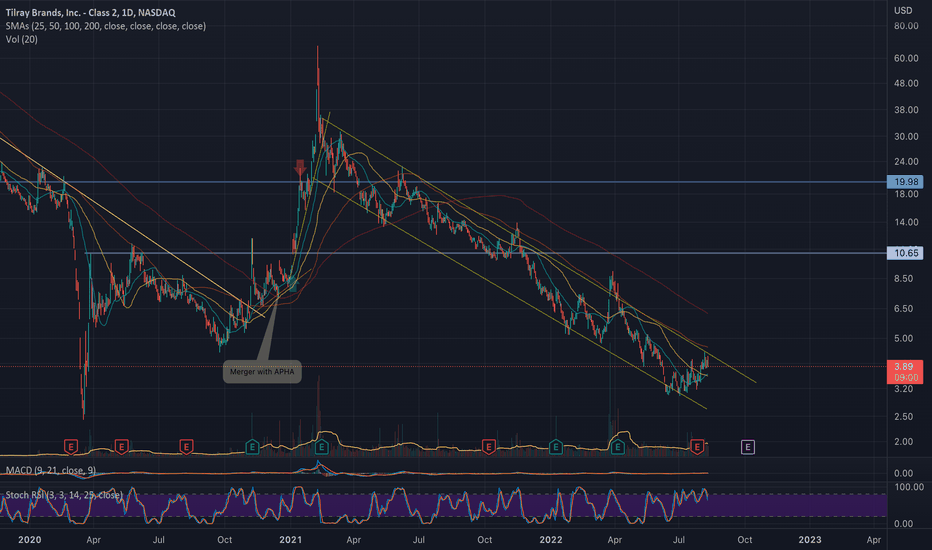Screen dimensions: 932x550
Task: Select the Vol (20) indicator legend
Action: point(21,39)
